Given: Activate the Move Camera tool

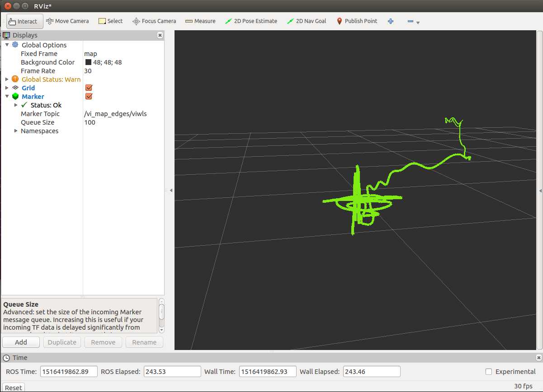Looking at the screenshot, I should [x=67, y=21].
